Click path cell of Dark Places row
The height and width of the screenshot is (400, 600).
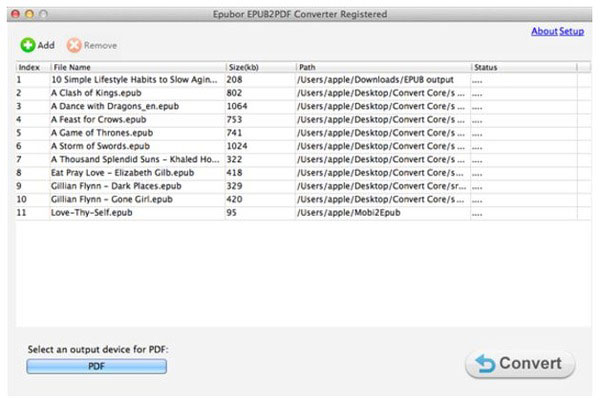coord(382,186)
